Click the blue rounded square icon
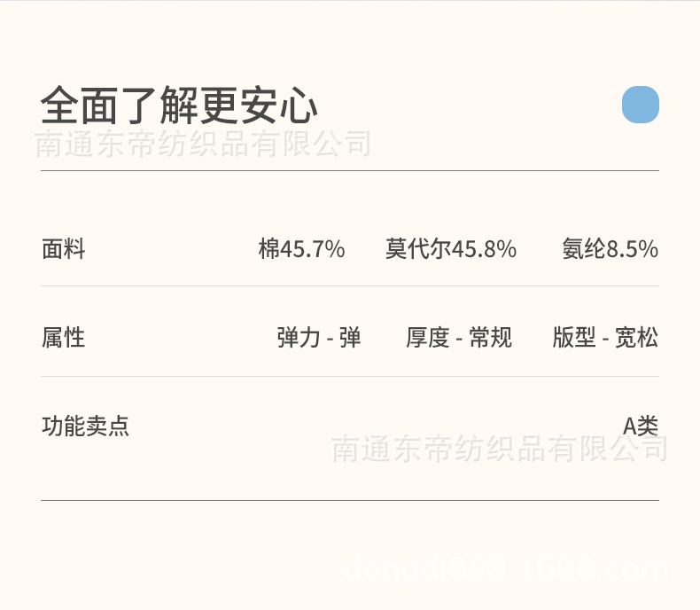Screen dimensions: 700x610 (640, 105)
